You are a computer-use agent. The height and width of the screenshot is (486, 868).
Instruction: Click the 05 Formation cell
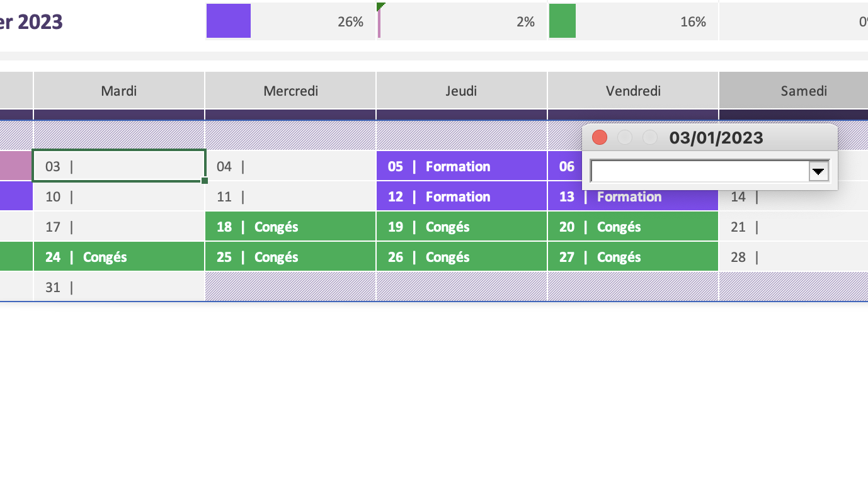[x=462, y=166]
